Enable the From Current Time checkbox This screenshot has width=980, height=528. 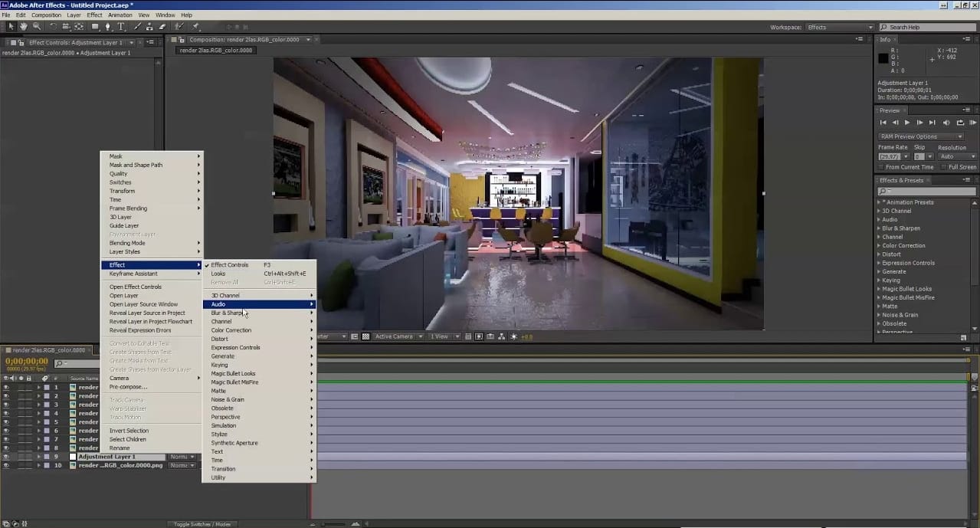click(882, 167)
